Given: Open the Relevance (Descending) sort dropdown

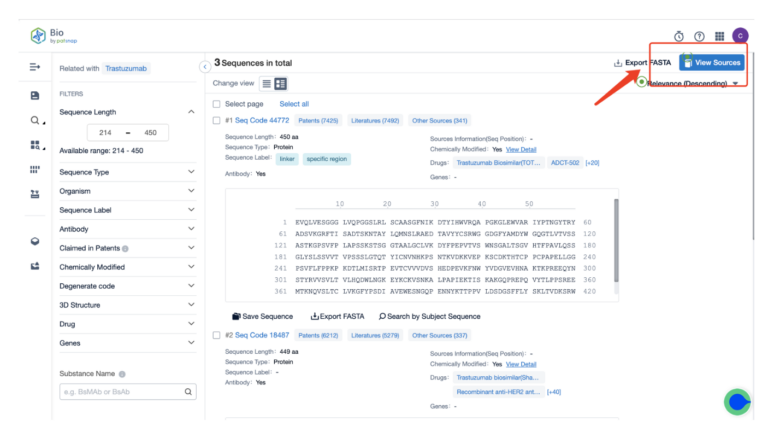Looking at the screenshot, I should point(692,84).
